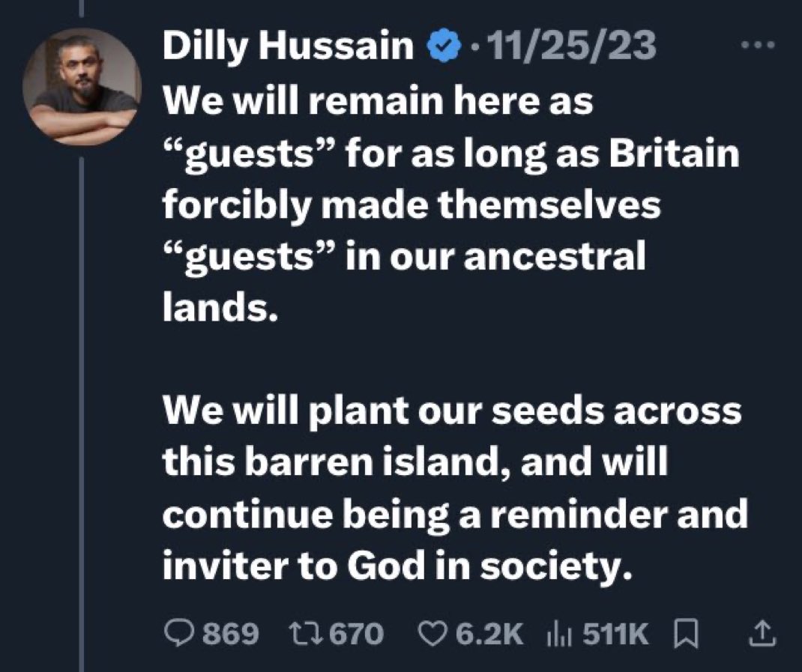Click the 6.2K likes count
802x672 pixels.
click(x=489, y=634)
